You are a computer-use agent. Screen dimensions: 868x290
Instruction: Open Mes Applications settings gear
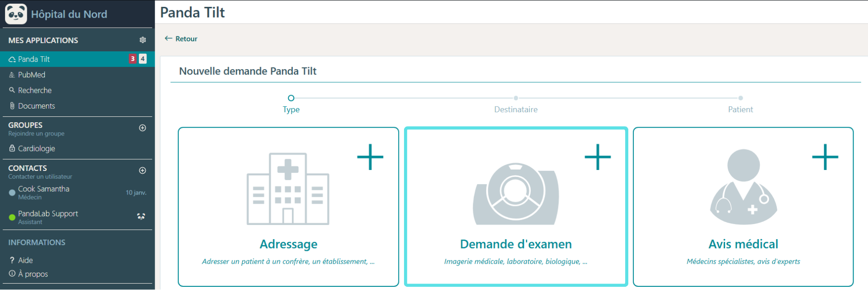point(143,40)
